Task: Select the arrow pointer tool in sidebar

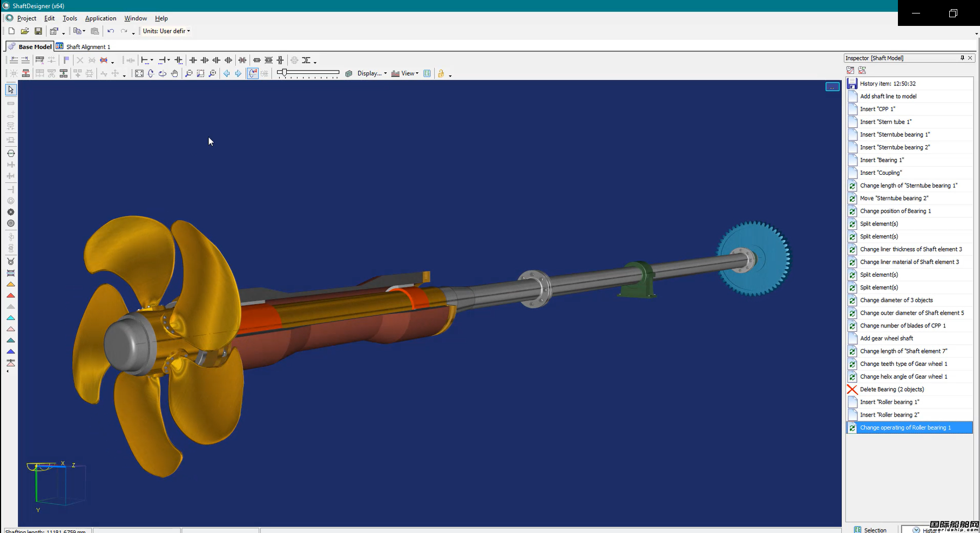Action: [11, 90]
